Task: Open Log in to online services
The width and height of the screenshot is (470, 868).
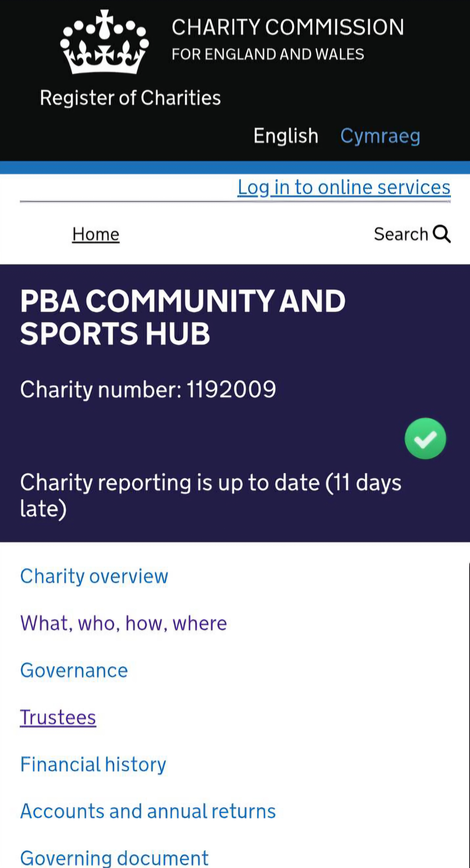Action: tap(344, 187)
